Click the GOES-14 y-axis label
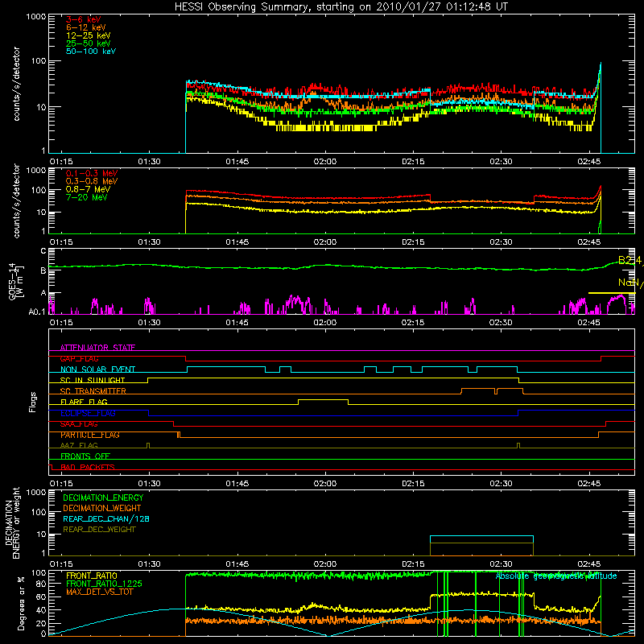The image size is (644, 644). point(14,281)
